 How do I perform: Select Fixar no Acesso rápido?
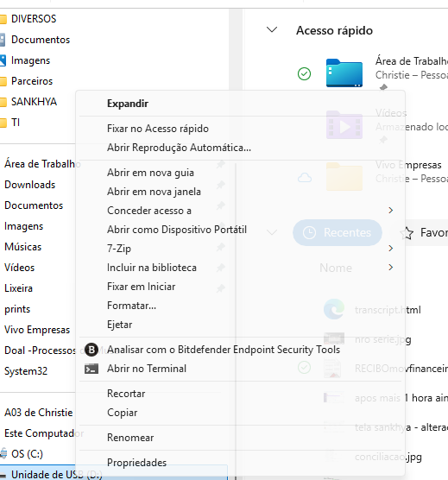click(x=158, y=129)
